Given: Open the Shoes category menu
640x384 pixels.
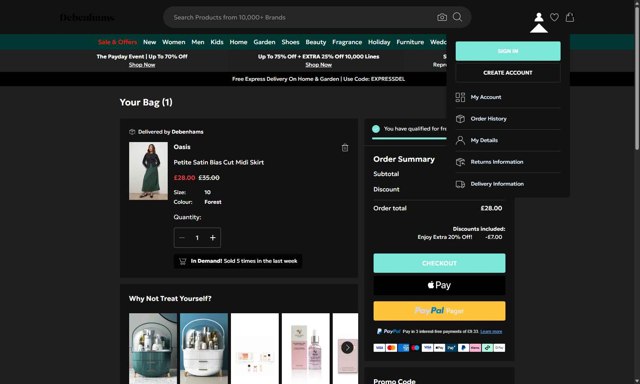Looking at the screenshot, I should (290, 42).
